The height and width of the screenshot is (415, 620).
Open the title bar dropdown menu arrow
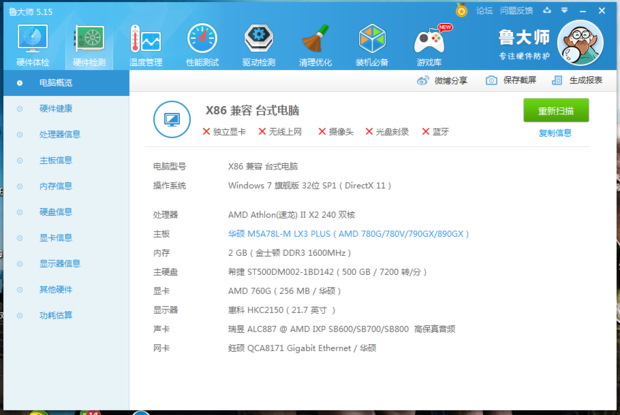pyautogui.click(x=565, y=10)
